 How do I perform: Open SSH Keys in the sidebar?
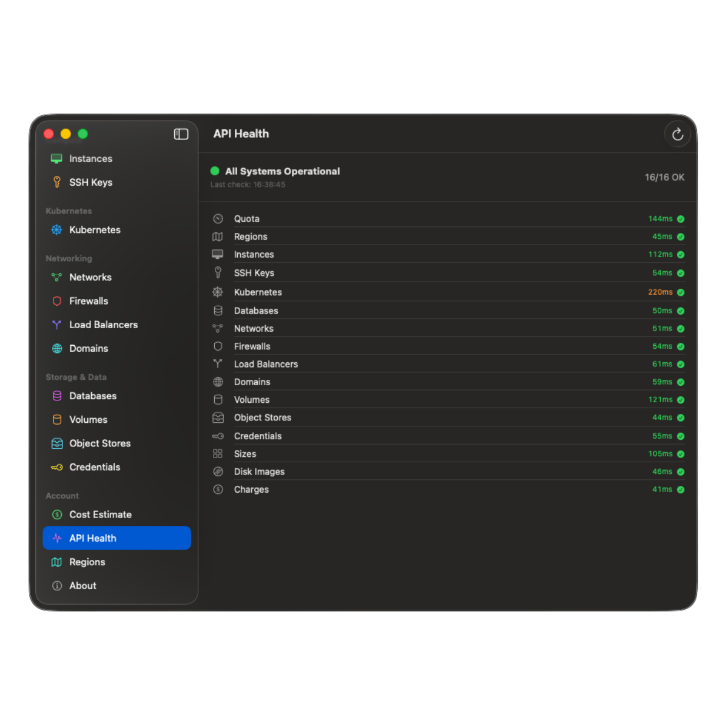pyautogui.click(x=117, y=182)
